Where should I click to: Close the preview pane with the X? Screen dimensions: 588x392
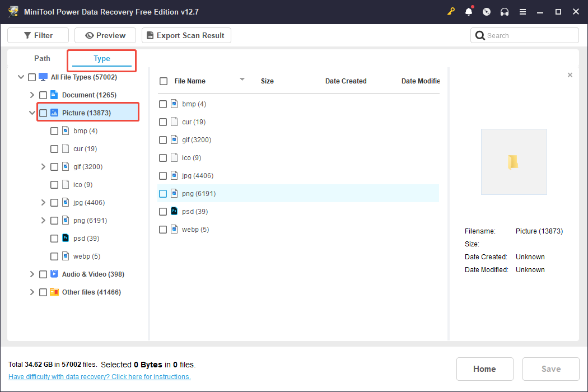click(x=570, y=74)
